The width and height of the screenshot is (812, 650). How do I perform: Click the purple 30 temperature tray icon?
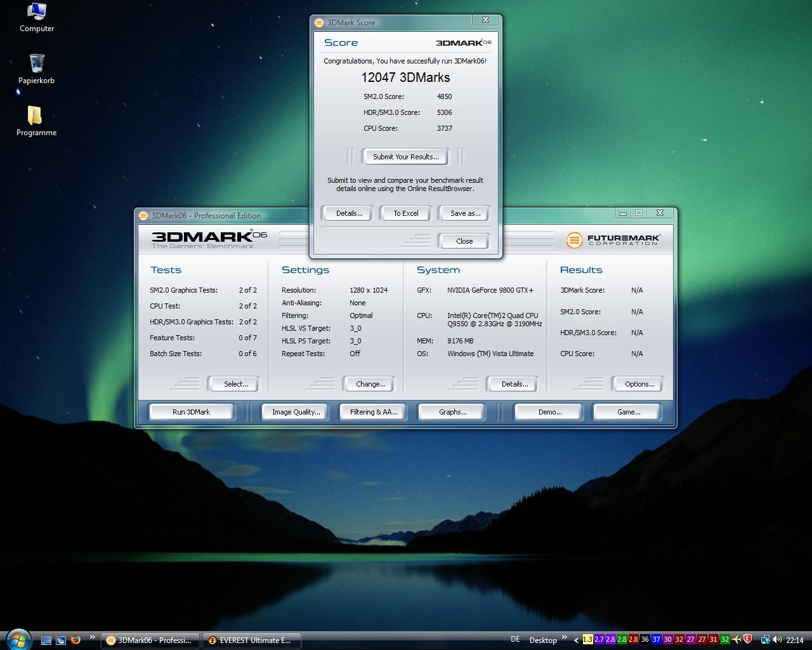click(667, 640)
